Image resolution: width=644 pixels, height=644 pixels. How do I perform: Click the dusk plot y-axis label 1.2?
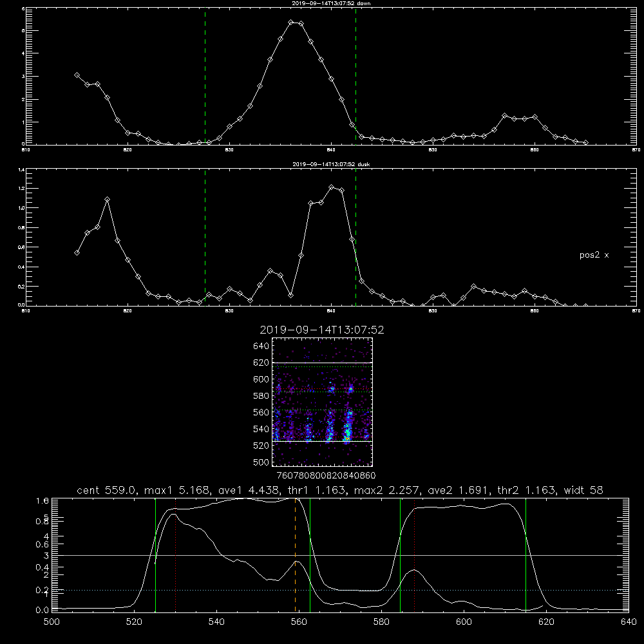click(21, 189)
